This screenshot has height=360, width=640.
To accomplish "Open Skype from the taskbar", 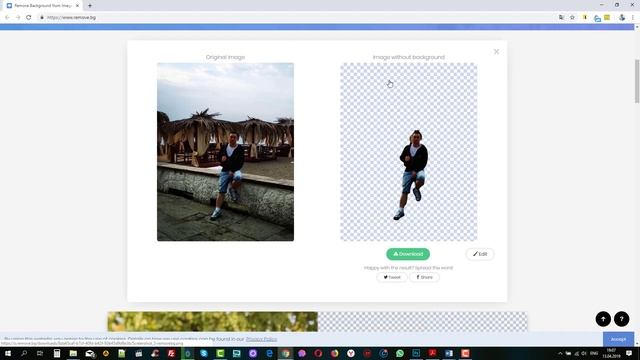I will coord(204,353).
